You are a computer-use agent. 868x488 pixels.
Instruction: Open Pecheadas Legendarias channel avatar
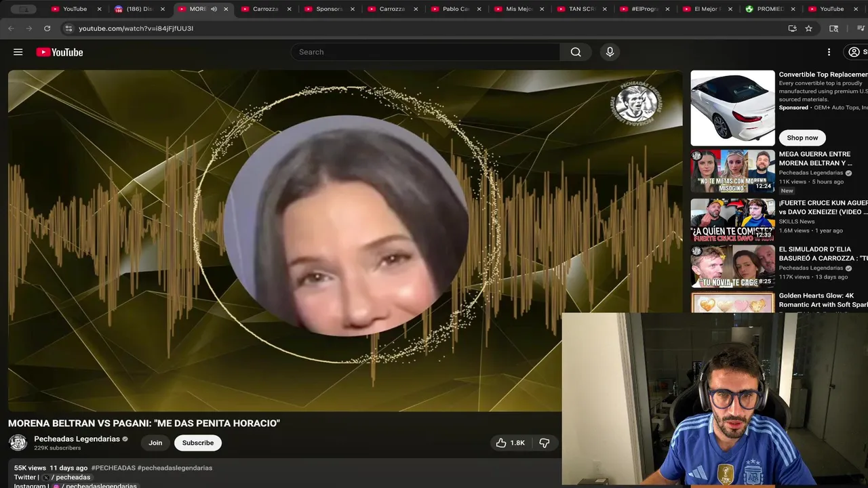[18, 443]
